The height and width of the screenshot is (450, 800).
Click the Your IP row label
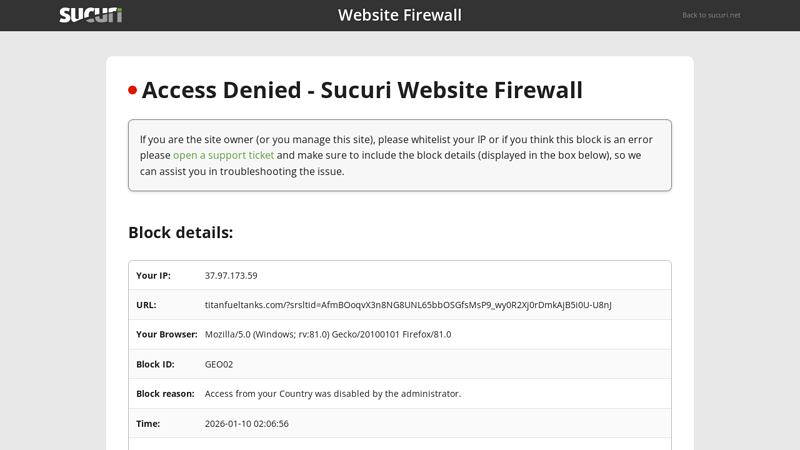[153, 275]
